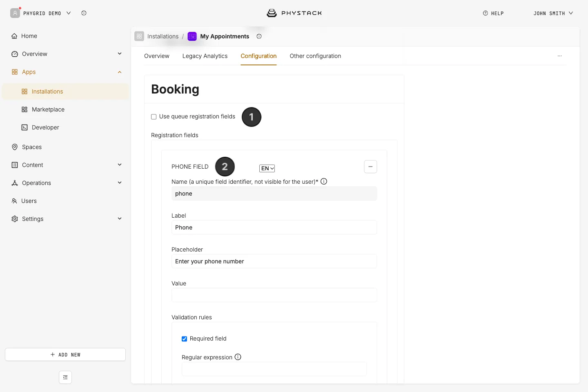Enable Use queue registration fields checkbox

[x=154, y=117]
